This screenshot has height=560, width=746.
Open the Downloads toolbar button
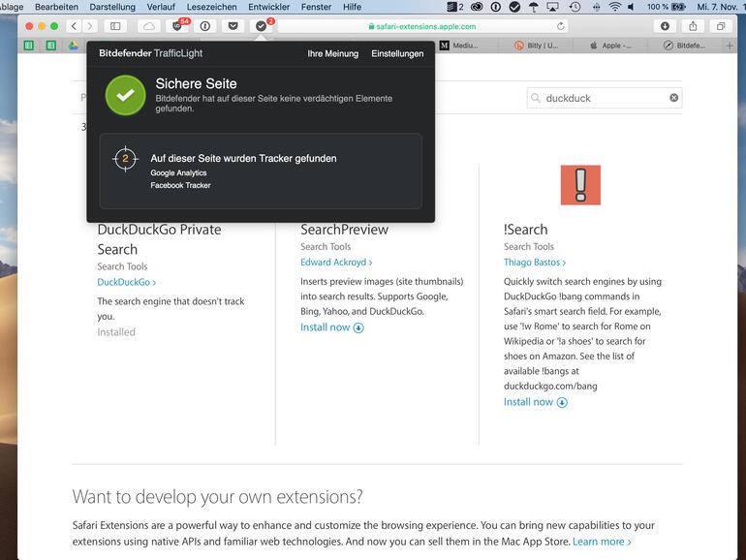(x=665, y=26)
